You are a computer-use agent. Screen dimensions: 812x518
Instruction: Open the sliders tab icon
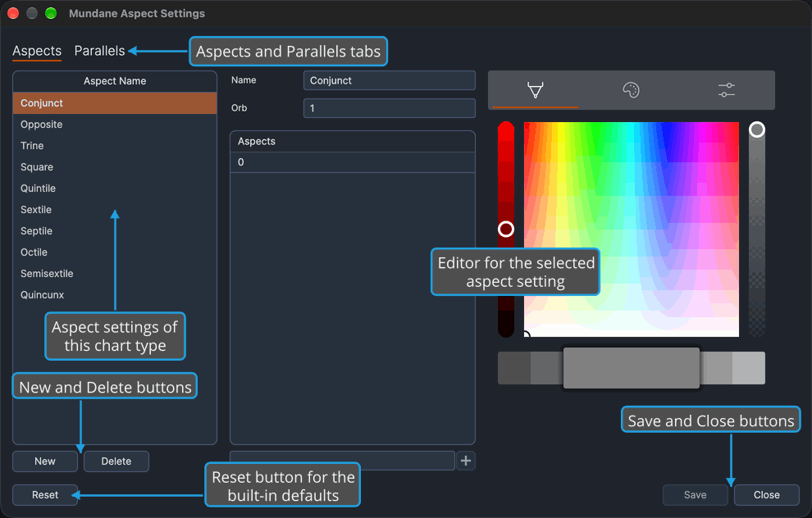(x=727, y=90)
